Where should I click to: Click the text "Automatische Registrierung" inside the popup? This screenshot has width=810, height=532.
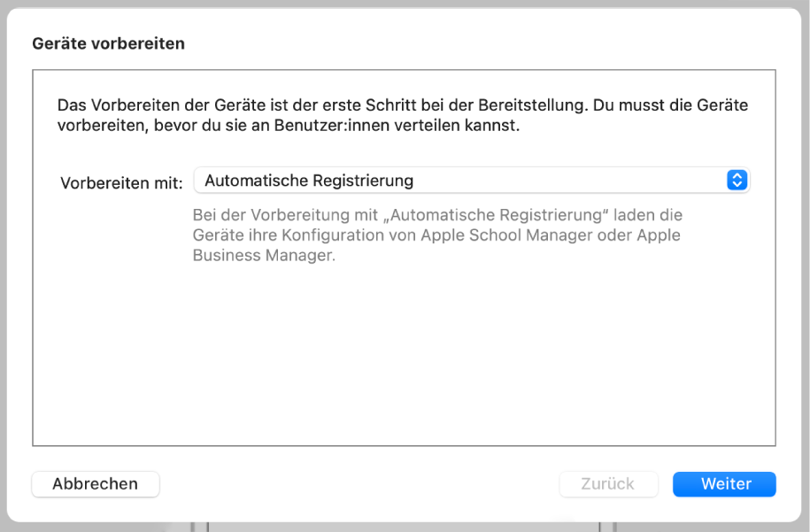(x=308, y=180)
